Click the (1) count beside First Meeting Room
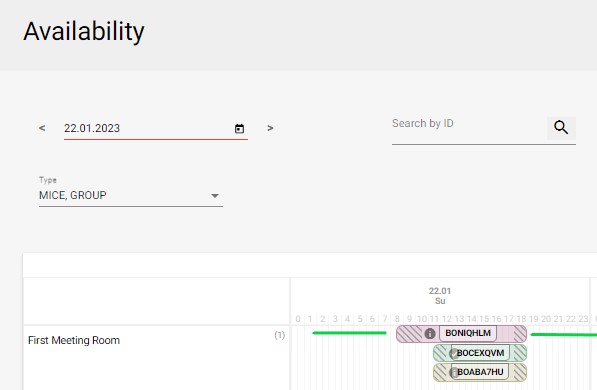The width and height of the screenshot is (597, 390). click(279, 335)
